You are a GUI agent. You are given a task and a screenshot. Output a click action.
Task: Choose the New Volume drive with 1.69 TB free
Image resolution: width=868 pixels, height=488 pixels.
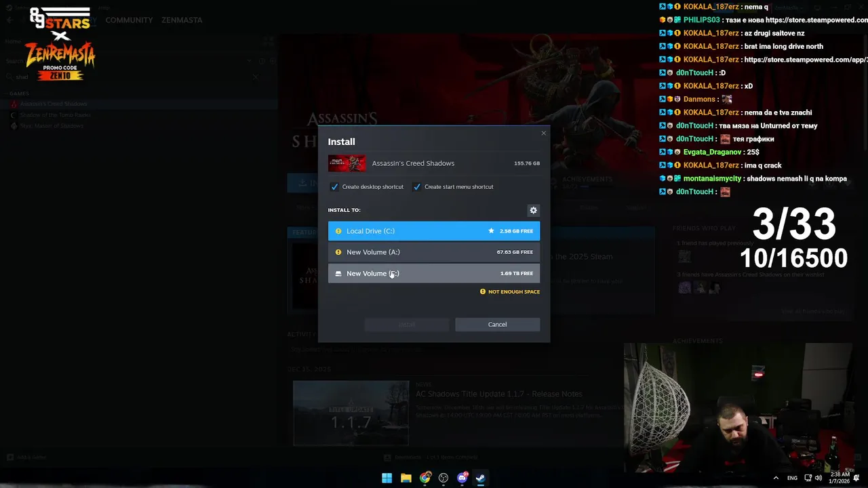click(434, 273)
